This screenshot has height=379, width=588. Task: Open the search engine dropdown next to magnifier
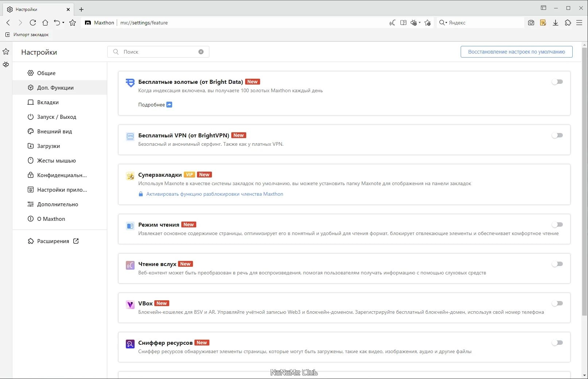click(446, 23)
